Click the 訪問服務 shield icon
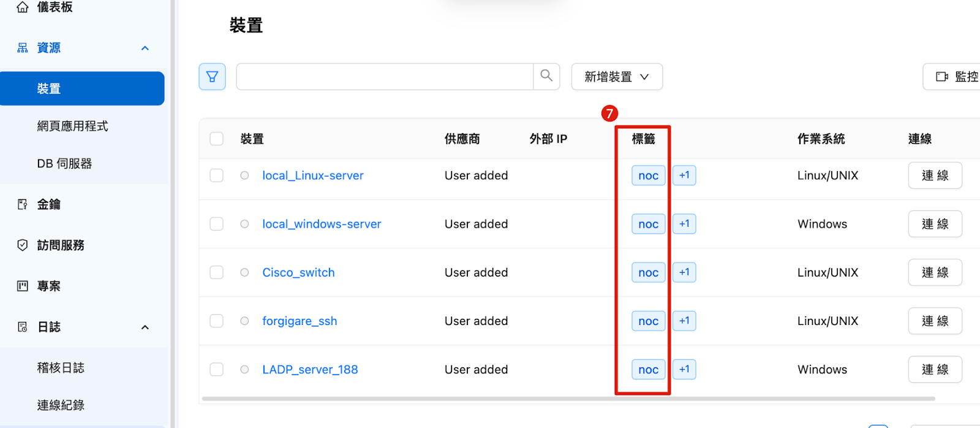Image resolution: width=980 pixels, height=428 pixels. [23, 245]
